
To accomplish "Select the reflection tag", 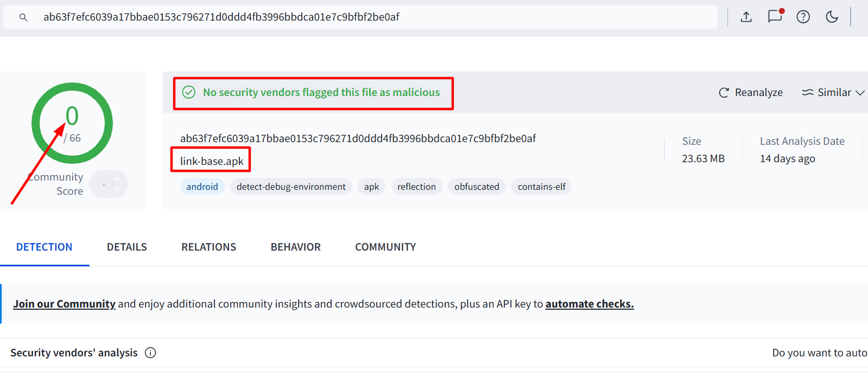I will point(417,187).
